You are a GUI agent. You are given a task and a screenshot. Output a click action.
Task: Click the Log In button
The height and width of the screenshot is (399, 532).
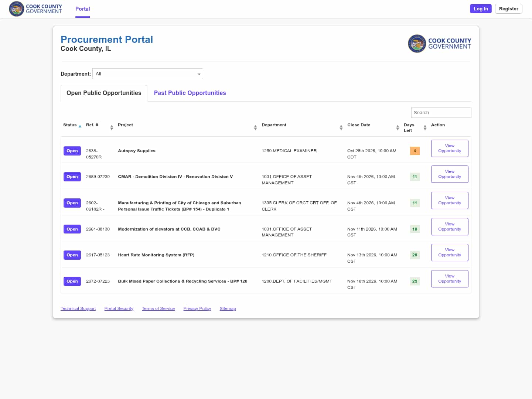[481, 9]
